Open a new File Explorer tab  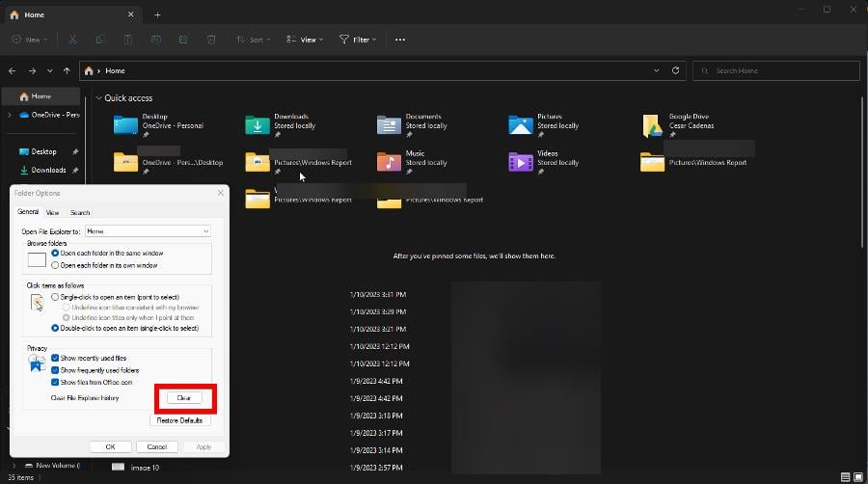point(157,14)
